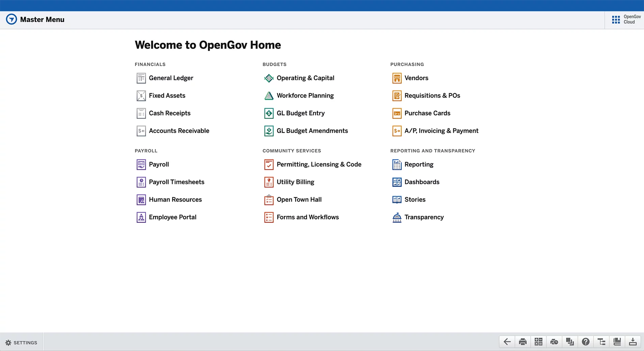The height and width of the screenshot is (351, 644).
Task: Click the hierarchy tree icon in the toolbar
Action: [601, 342]
